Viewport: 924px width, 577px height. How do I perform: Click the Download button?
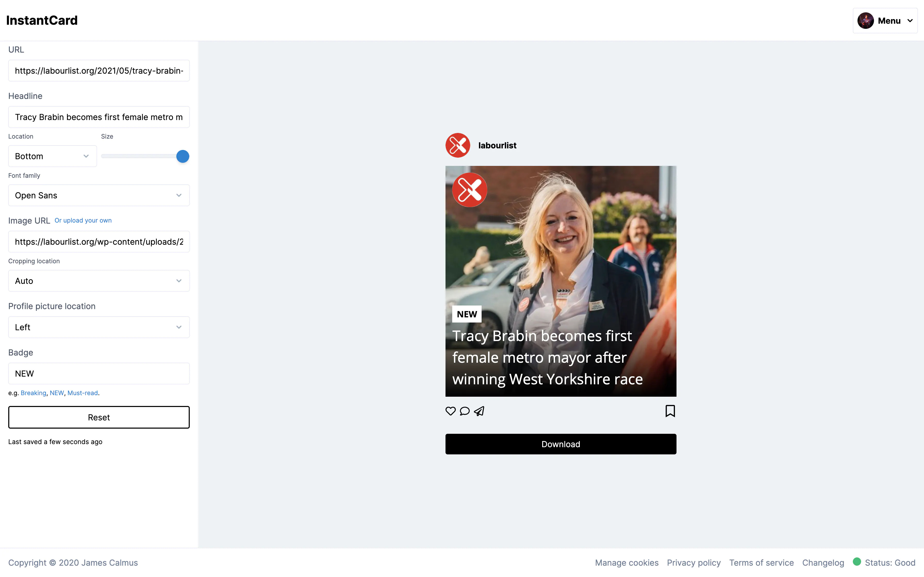pyautogui.click(x=560, y=444)
